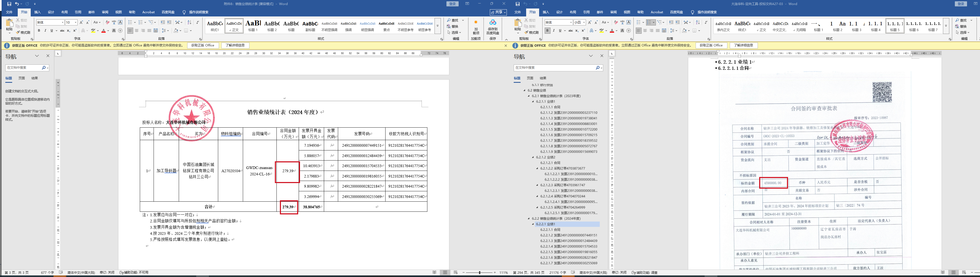The image size is (980, 277).
Task: Click zoom slider in left window status bar
Action: (x=479, y=272)
